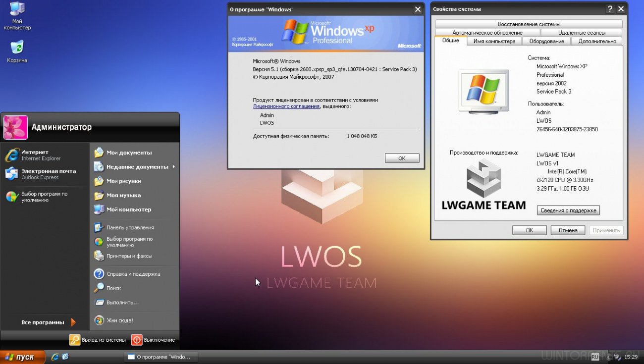Screen dimensions: 644x364
Task: Open the My Computer desktop icon
Action: point(17,16)
